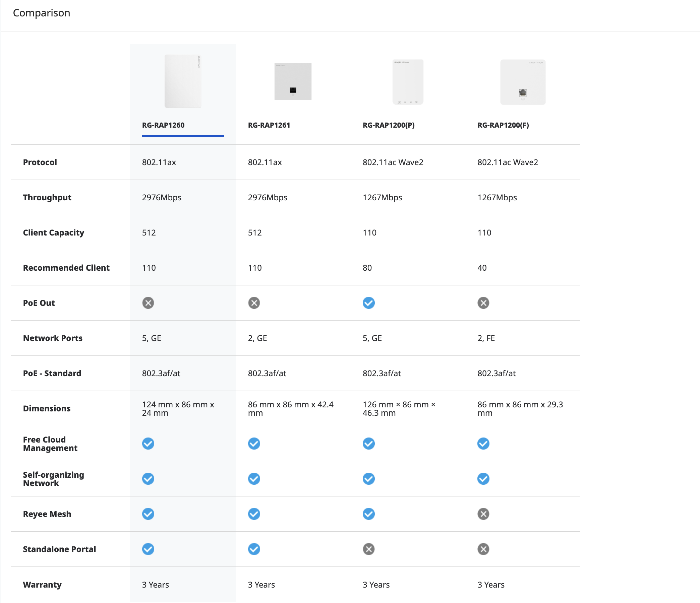
Task: Click Self-organizing Network checkmark for RG-RAP1200(F)
Action: pyautogui.click(x=483, y=479)
